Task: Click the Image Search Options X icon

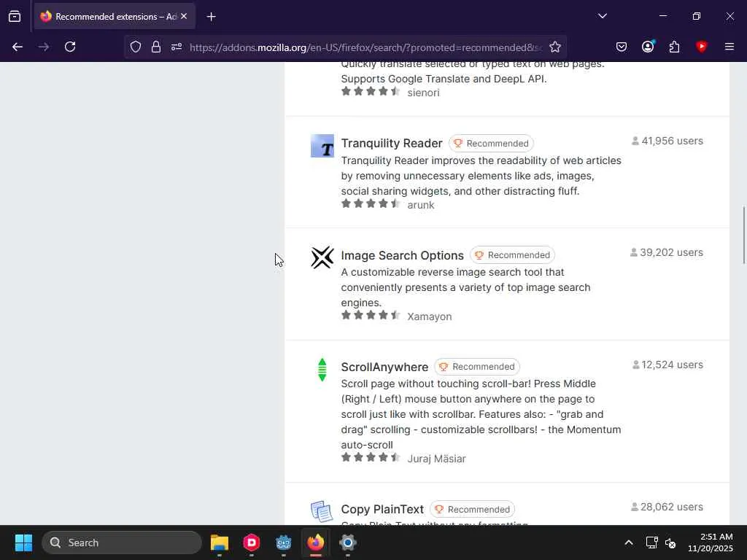Action: pos(322,257)
